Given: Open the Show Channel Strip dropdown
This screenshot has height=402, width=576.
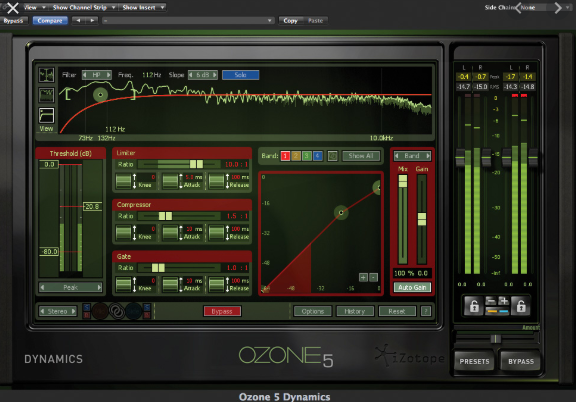Looking at the screenshot, I should click(83, 7).
